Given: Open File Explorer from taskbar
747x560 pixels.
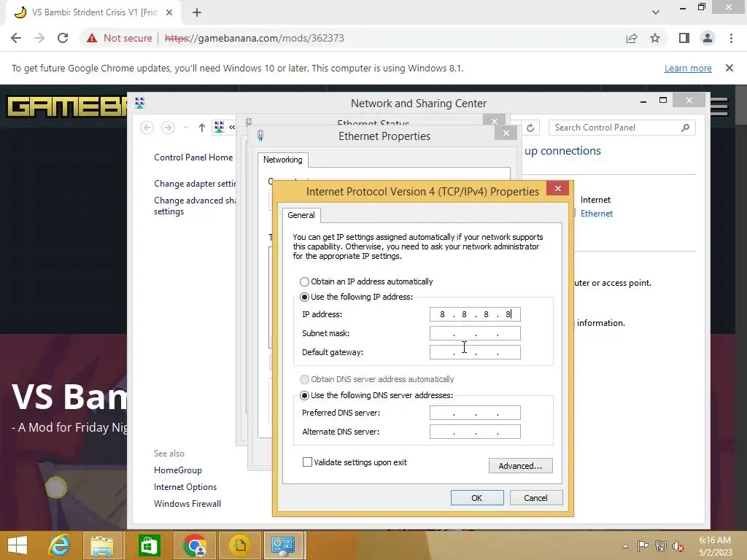Looking at the screenshot, I should [x=102, y=545].
